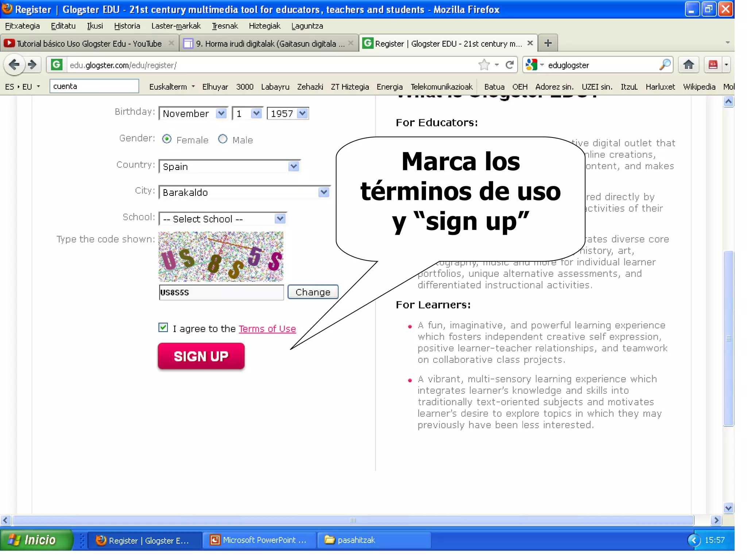Screen dimensions: 747x560
Task: Click the captcha image
Action: click(221, 256)
